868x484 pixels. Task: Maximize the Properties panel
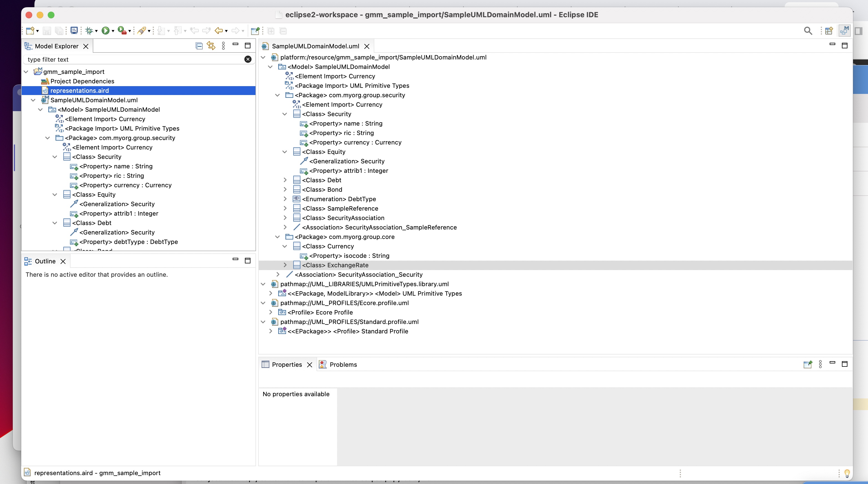[844, 364]
